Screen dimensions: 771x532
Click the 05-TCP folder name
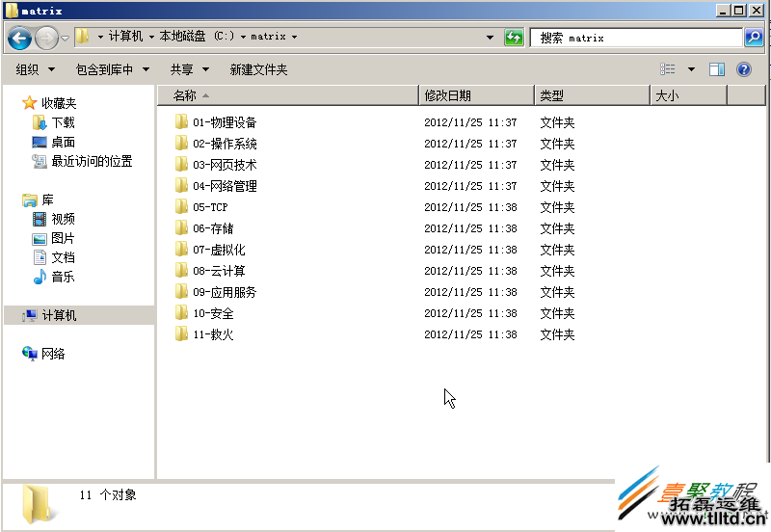(x=210, y=207)
